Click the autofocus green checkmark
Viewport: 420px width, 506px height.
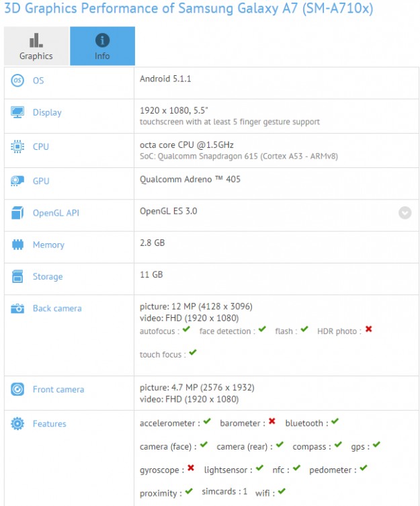click(x=186, y=330)
